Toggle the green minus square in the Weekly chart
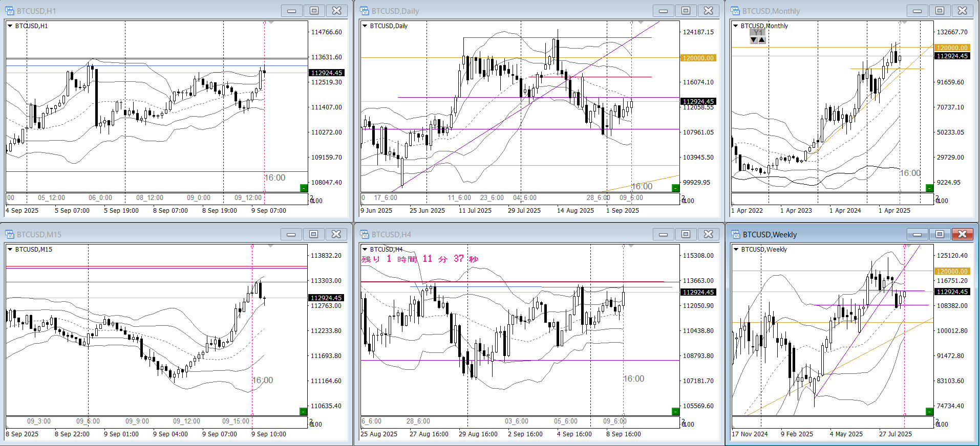980x446 pixels. point(929,412)
